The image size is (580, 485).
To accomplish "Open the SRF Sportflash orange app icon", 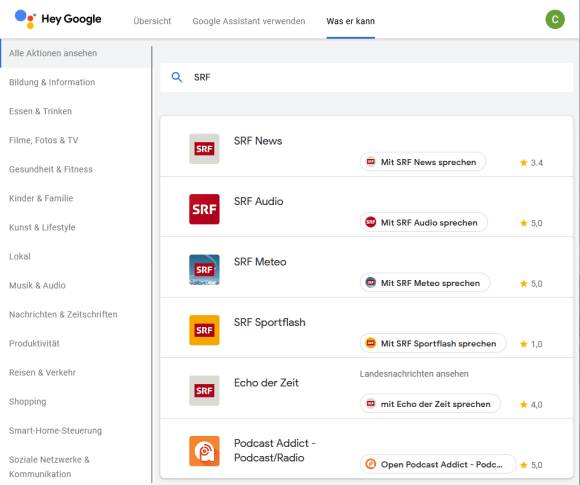I will click(x=204, y=330).
